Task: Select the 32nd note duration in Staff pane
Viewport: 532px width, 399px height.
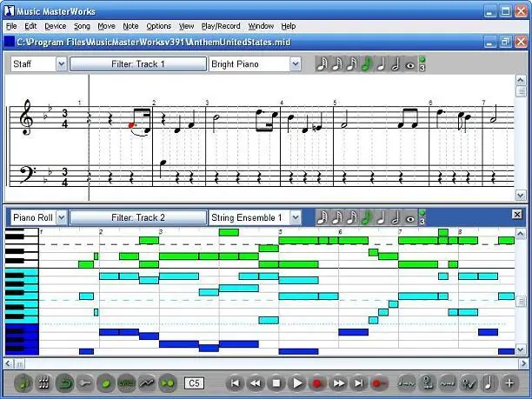Action: (336, 63)
